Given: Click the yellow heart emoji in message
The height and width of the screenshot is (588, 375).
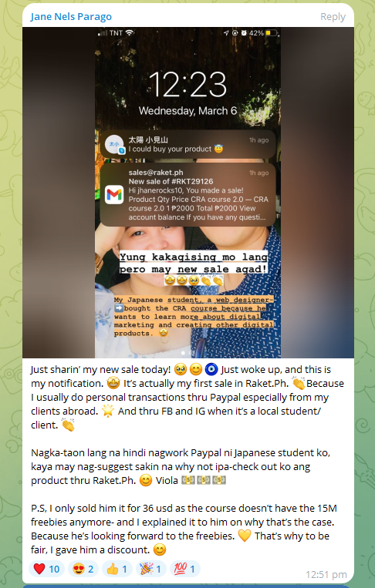Looking at the screenshot, I should point(245,536).
